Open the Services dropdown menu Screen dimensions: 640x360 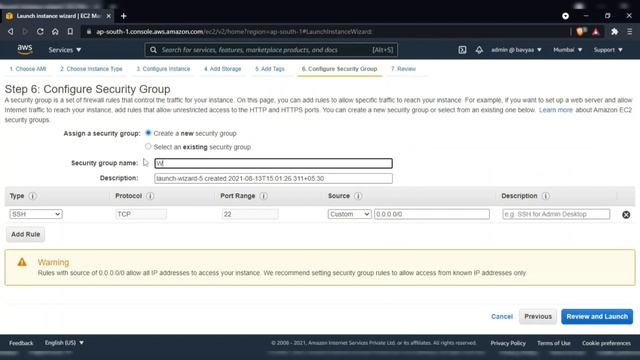(x=64, y=50)
